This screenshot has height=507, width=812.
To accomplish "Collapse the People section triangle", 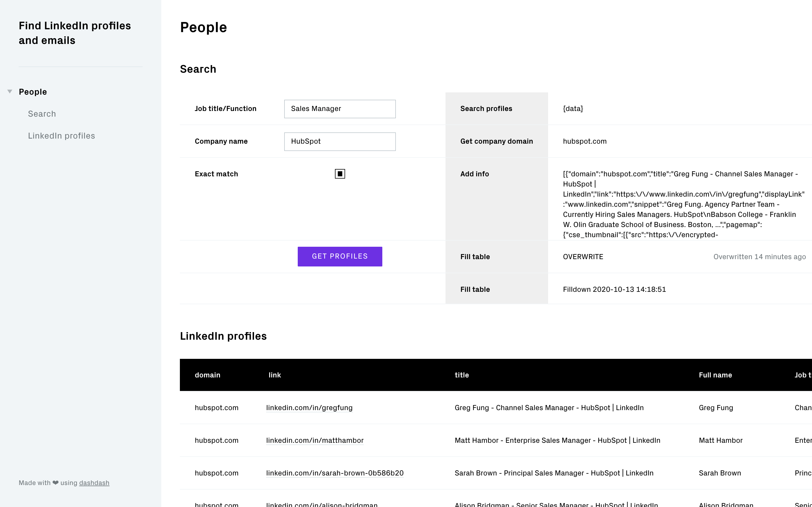I will point(10,92).
